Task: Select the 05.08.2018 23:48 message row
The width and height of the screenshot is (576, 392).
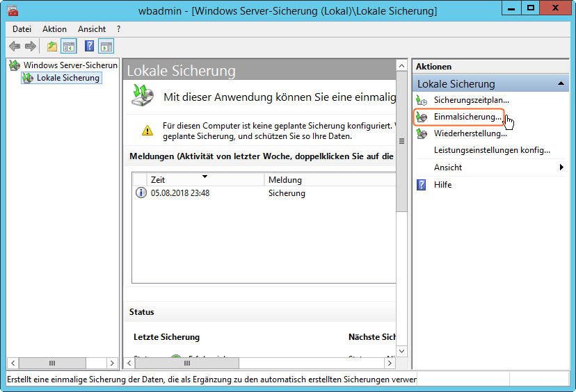Action: [x=264, y=193]
